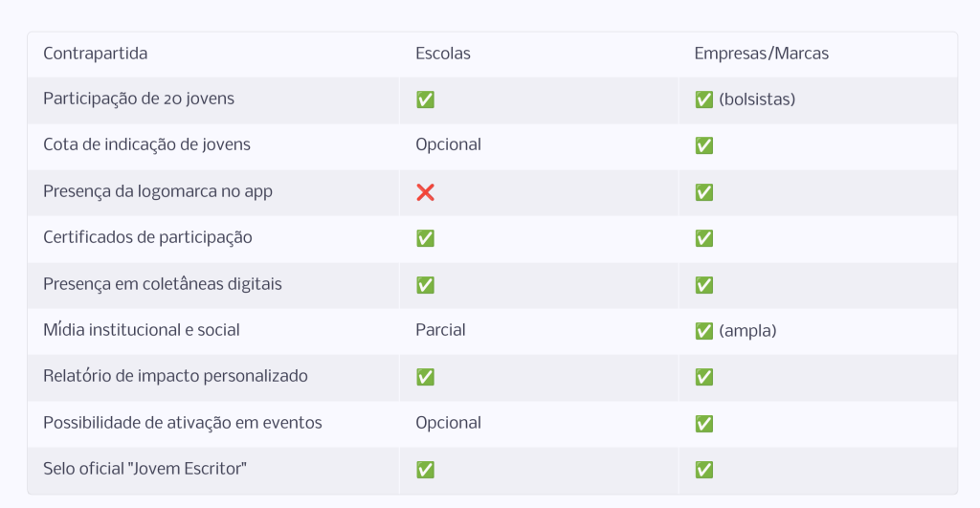This screenshot has width=980, height=508.
Task: Click Empresas checkmark for Selo oficial row
Action: [x=703, y=470]
